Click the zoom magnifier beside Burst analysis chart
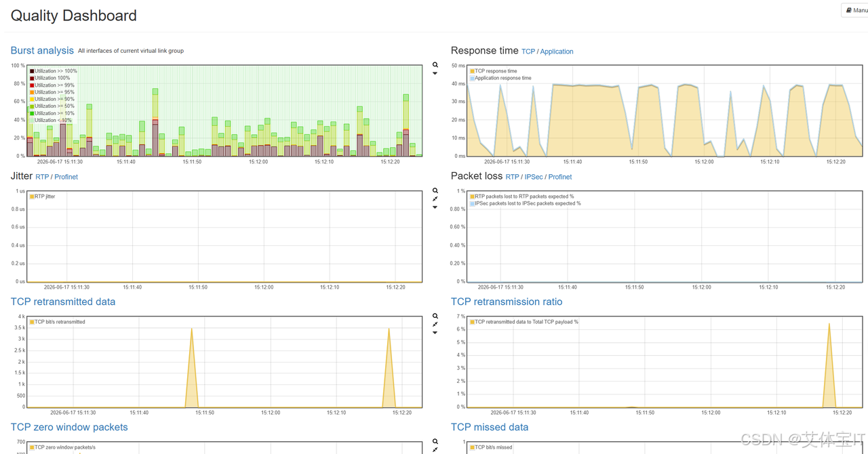This screenshot has width=868, height=454. (435, 65)
